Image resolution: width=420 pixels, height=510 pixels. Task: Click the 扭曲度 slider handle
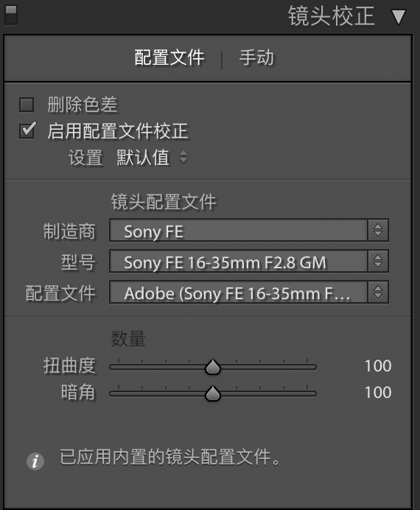point(213,367)
